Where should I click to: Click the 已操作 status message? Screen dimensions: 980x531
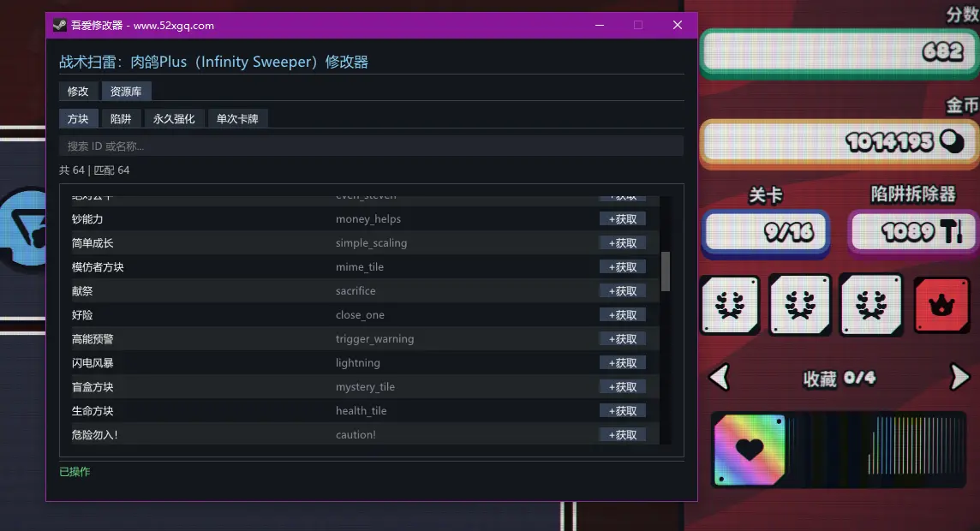tap(75, 472)
